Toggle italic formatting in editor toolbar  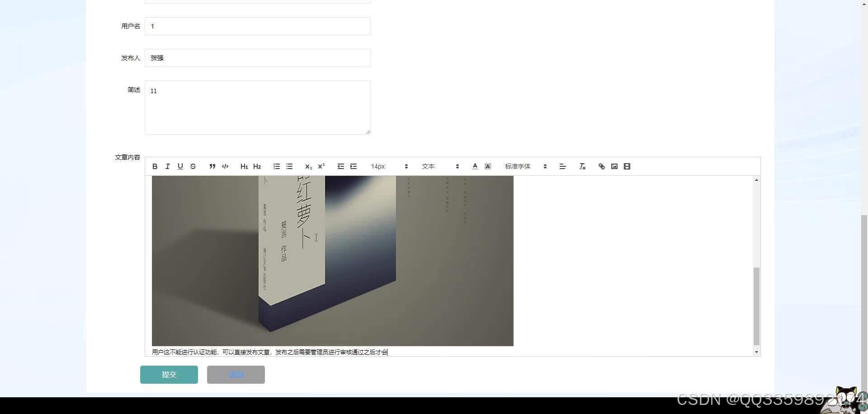168,166
